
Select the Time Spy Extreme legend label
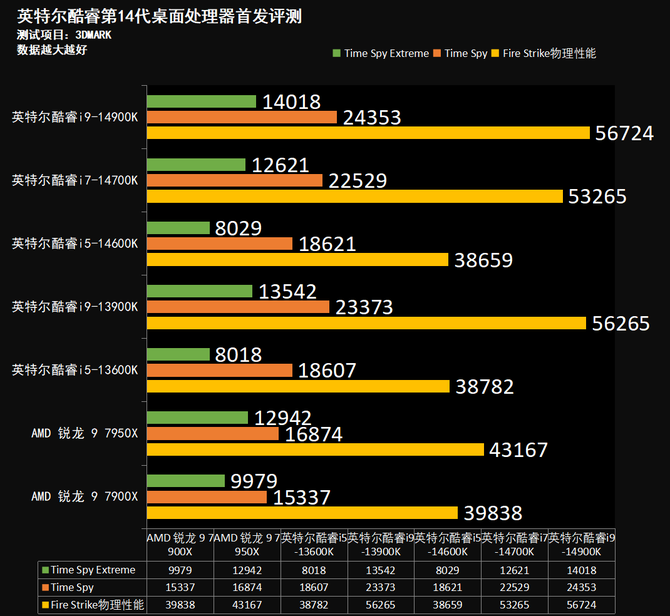[387, 53]
